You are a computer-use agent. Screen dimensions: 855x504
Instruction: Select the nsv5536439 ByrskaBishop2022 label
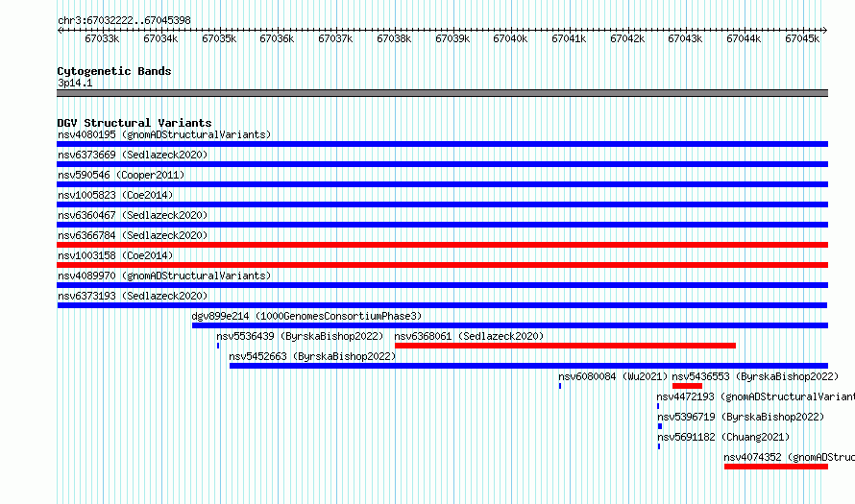300,336
